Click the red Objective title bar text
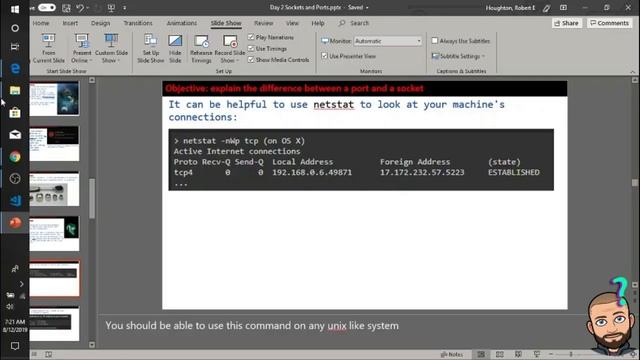This screenshot has width=640, height=360. pyautogui.click(x=294, y=89)
